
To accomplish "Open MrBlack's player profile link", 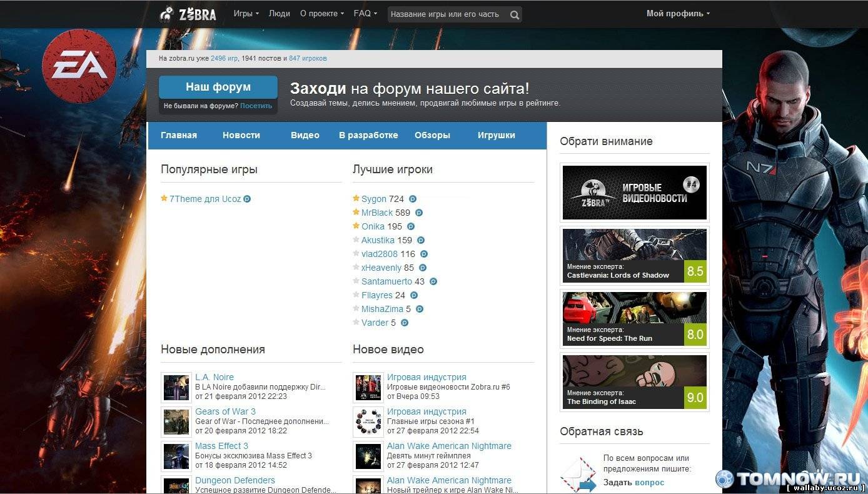I will (377, 213).
